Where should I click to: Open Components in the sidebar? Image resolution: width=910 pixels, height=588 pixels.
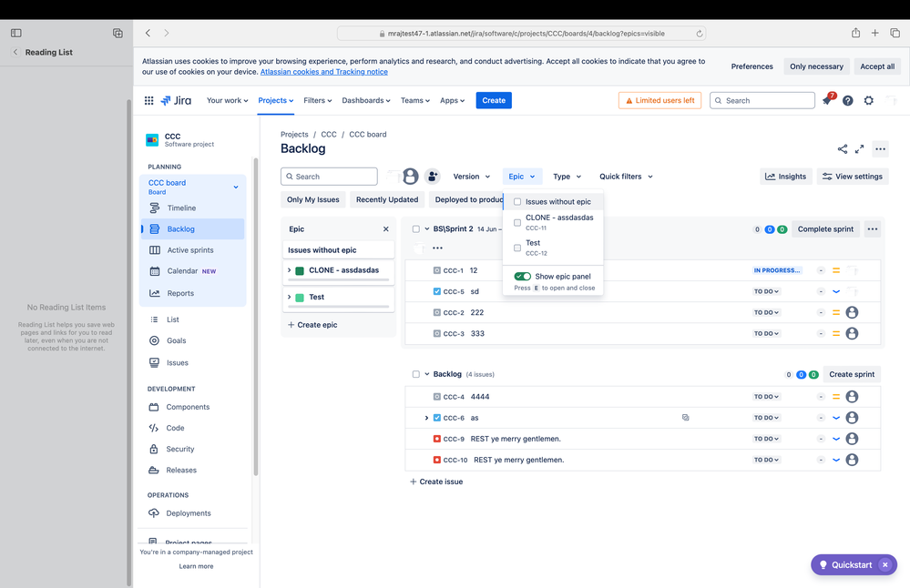[188, 407]
